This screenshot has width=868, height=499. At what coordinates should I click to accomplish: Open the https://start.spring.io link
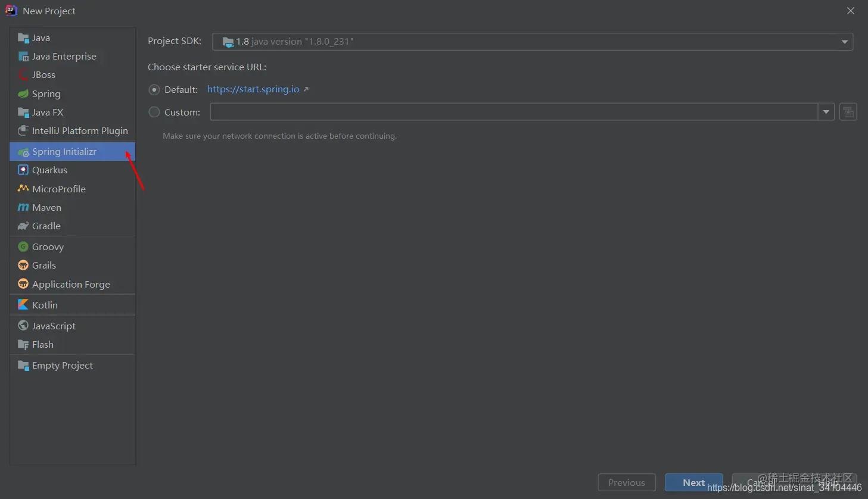click(x=253, y=89)
